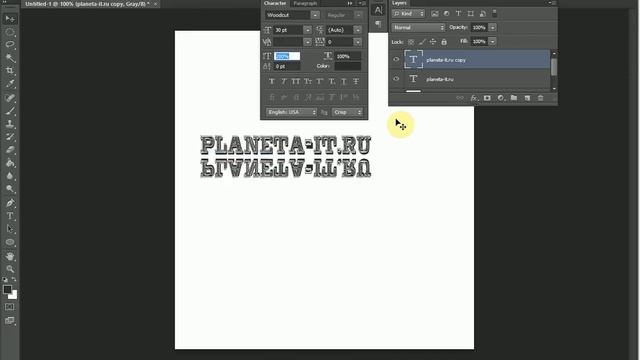Link layers icon in Layers panel
Image resolution: width=640 pixels, height=360 pixels.
tap(460, 98)
